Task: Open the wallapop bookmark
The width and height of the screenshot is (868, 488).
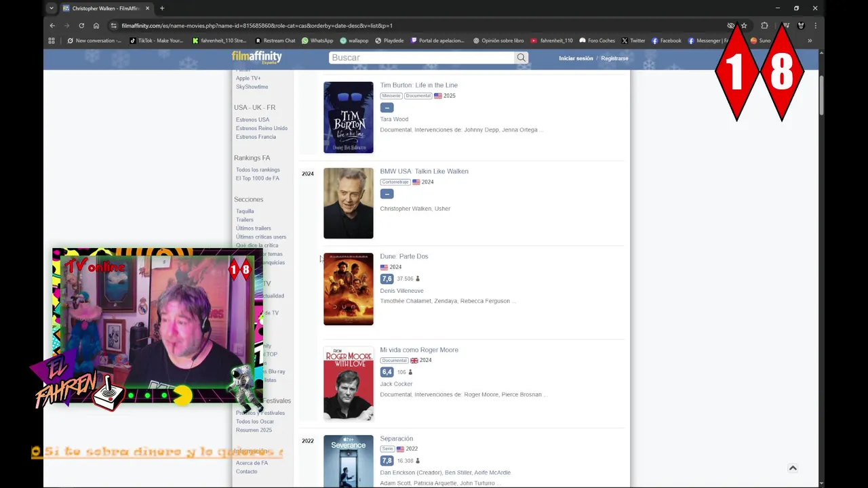Action: (354, 41)
